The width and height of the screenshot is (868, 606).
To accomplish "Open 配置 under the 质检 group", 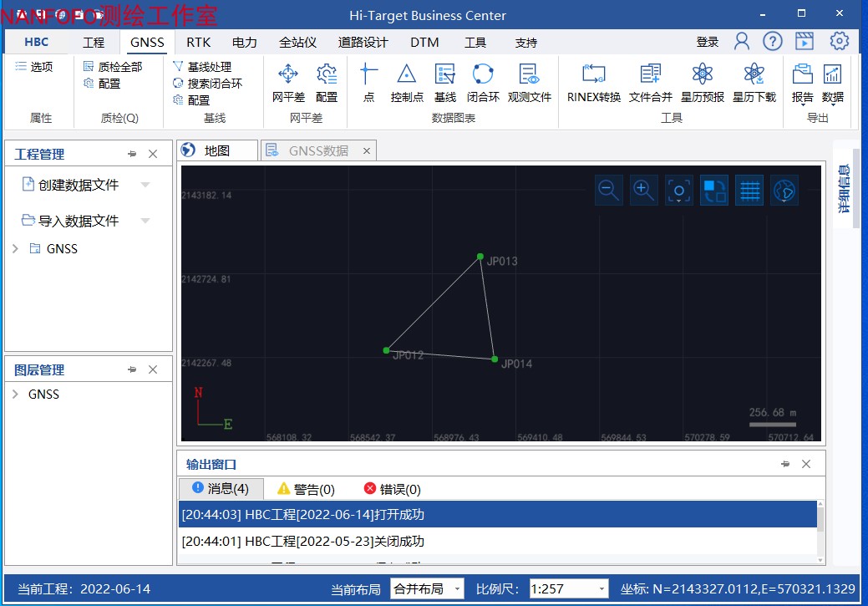I will 102,84.
